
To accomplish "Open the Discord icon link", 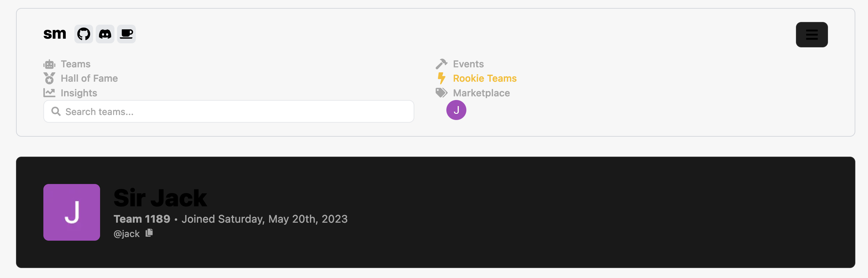I will [105, 34].
